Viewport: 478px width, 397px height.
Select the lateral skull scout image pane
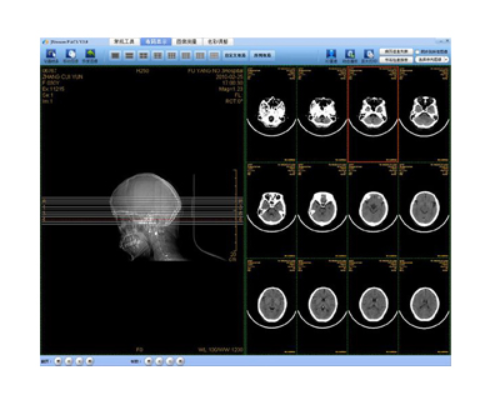142,210
